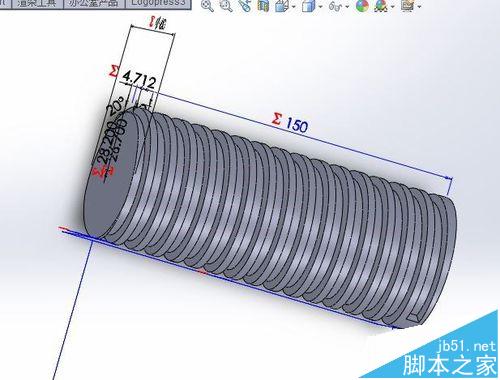Click the Display Style cube icon
Viewport: 500px width, 380px height.
(x=308, y=6)
